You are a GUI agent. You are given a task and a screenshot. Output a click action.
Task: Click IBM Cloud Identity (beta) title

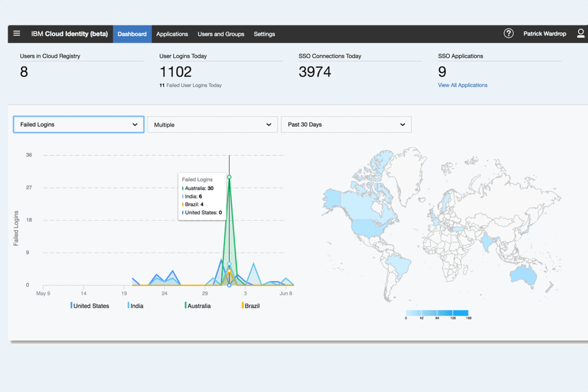(x=69, y=34)
